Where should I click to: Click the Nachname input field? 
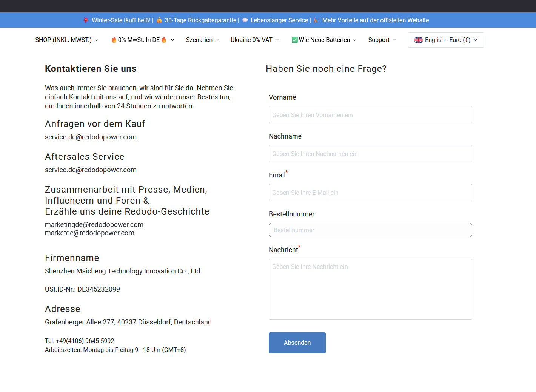click(370, 154)
